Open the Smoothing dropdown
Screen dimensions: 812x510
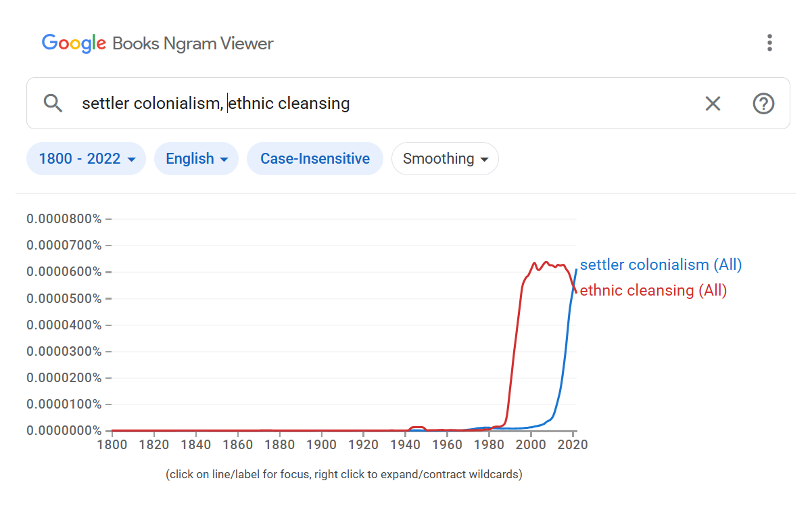click(x=445, y=159)
